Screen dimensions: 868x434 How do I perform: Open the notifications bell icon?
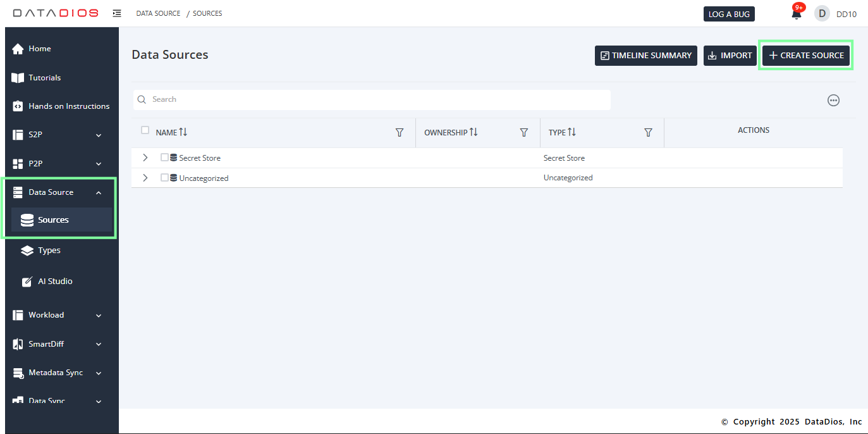(796, 13)
